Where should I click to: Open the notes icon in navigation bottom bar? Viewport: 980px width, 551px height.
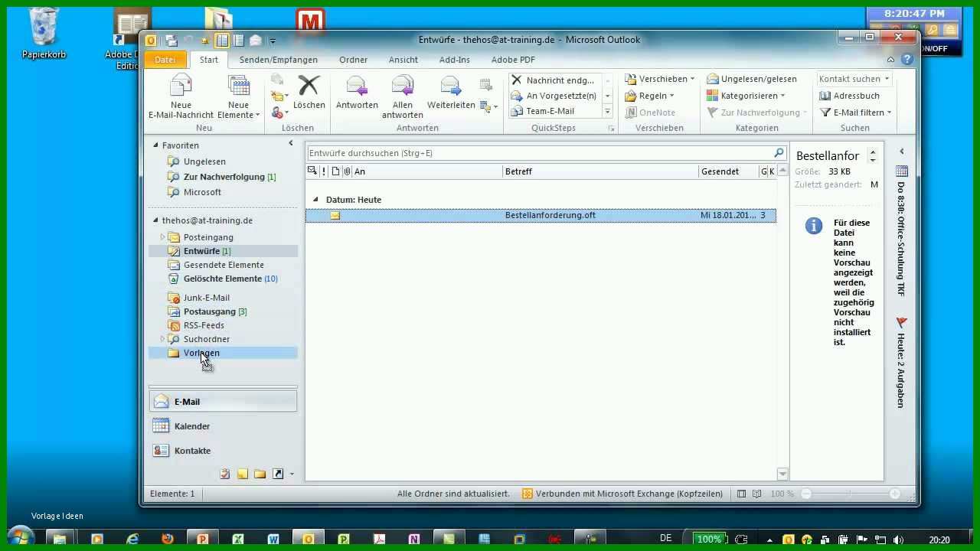[x=242, y=474]
